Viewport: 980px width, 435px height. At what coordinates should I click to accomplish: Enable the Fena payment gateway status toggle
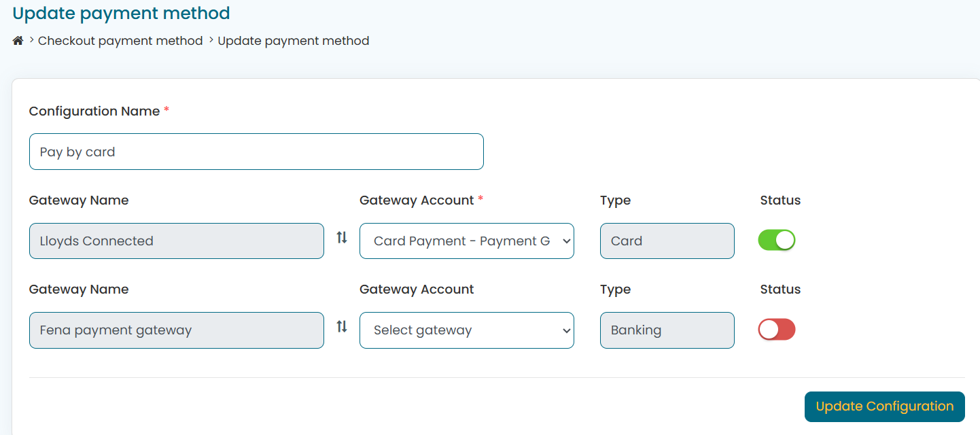click(x=776, y=330)
